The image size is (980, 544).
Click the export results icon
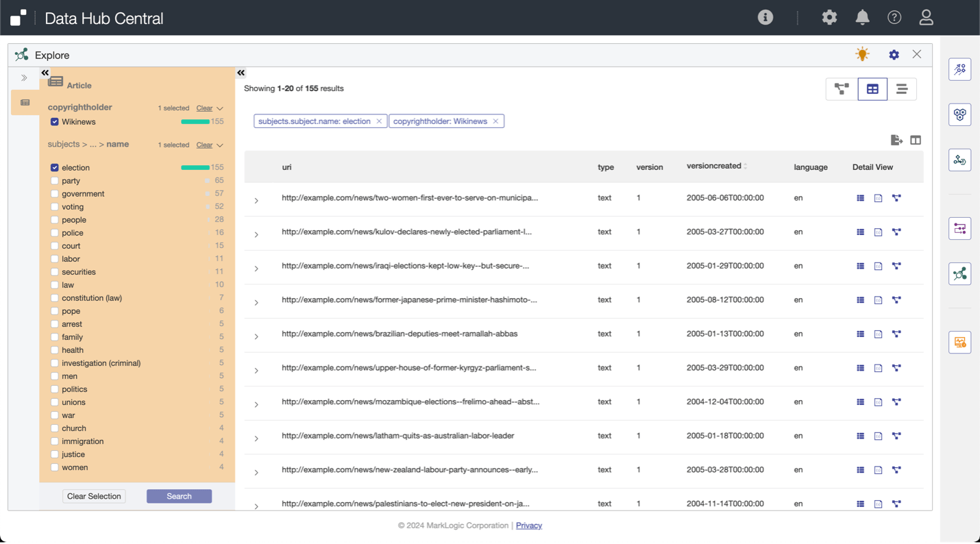pyautogui.click(x=896, y=140)
